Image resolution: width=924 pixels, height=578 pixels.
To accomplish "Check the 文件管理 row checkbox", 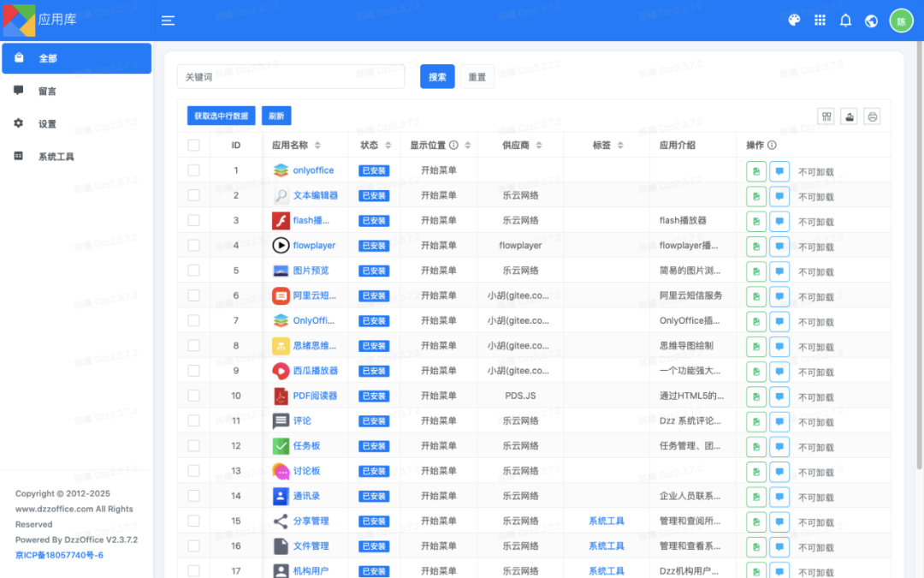I will point(194,546).
